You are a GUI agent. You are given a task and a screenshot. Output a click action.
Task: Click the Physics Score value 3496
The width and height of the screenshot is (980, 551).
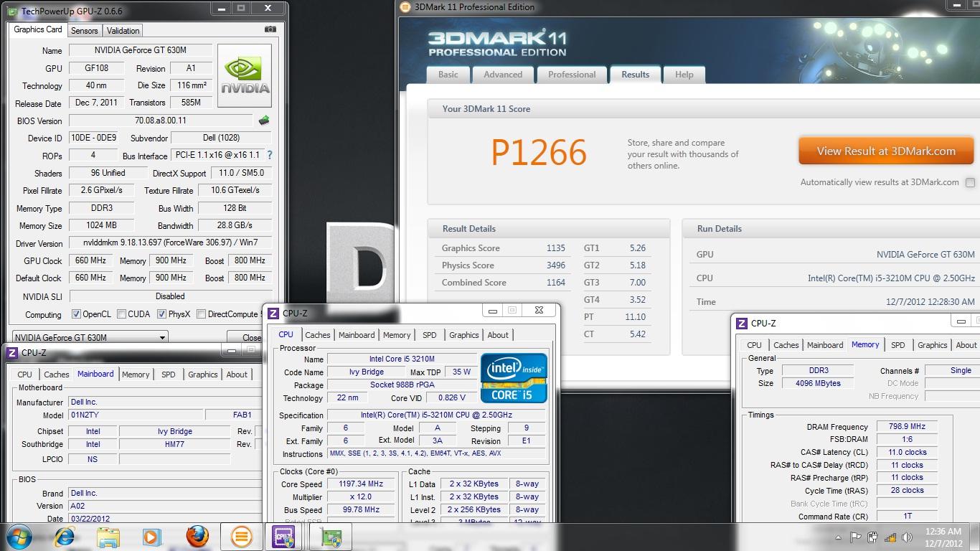[x=555, y=265]
